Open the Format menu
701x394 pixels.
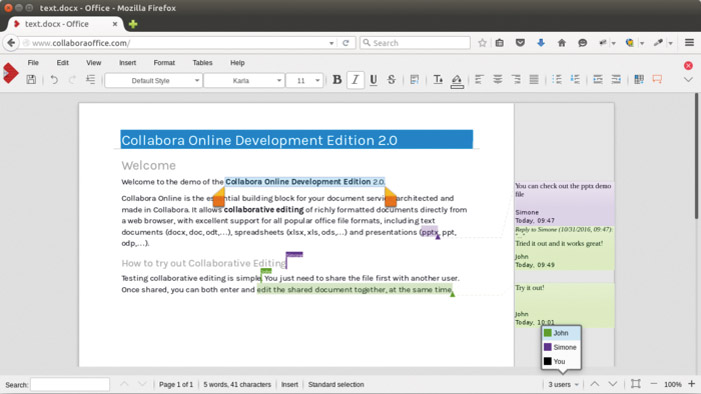click(x=164, y=63)
